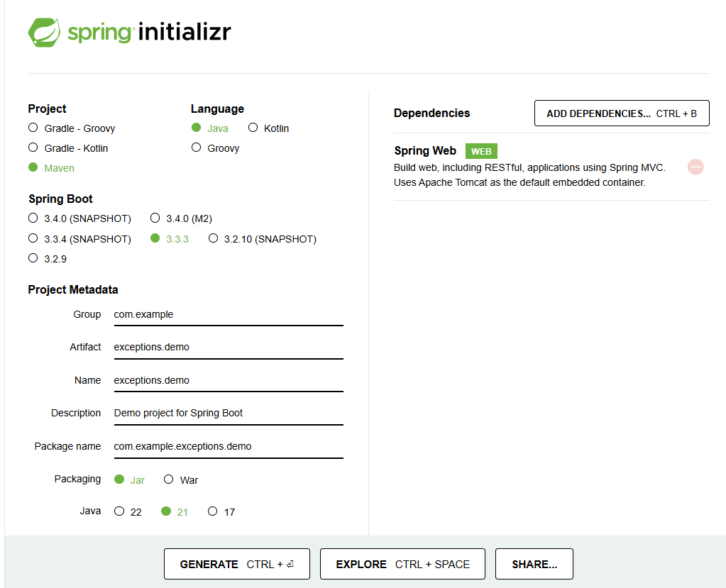Click the Share button
The image size is (726, 588).
[x=534, y=564]
